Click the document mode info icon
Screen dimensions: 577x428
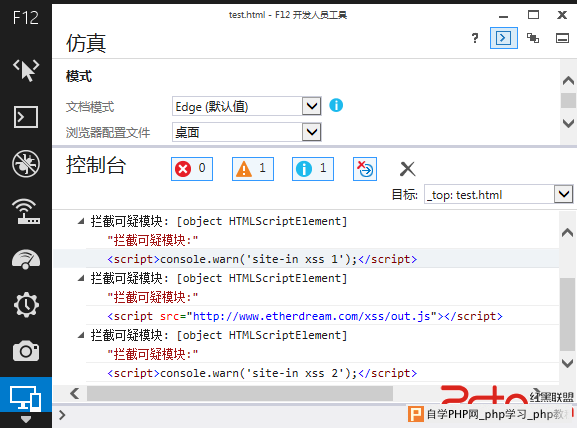336,106
